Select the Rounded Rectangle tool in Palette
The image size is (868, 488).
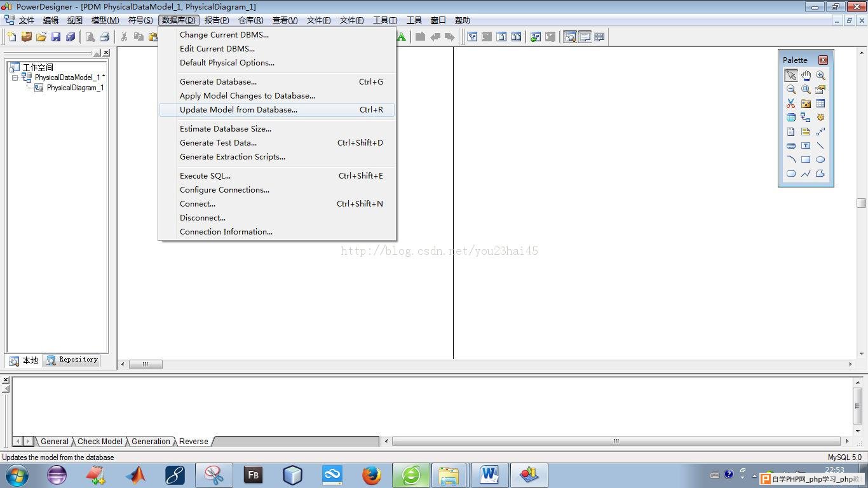pyautogui.click(x=790, y=173)
